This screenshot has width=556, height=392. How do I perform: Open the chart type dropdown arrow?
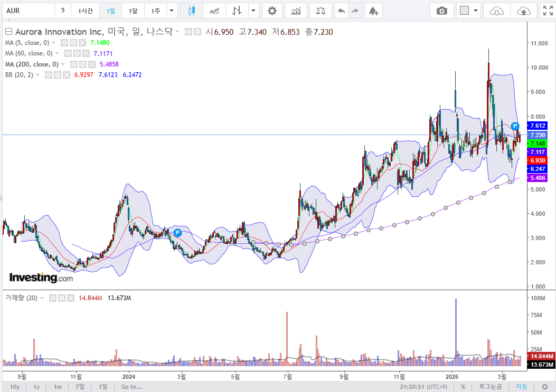(253, 11)
